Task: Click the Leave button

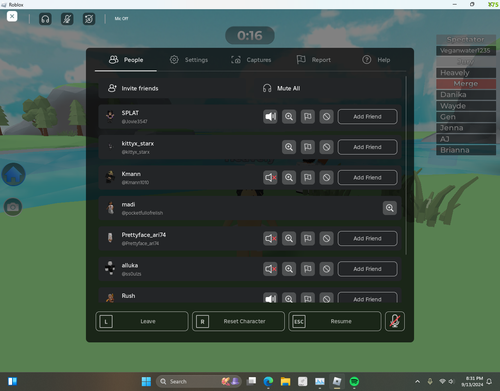Action: 142,321
